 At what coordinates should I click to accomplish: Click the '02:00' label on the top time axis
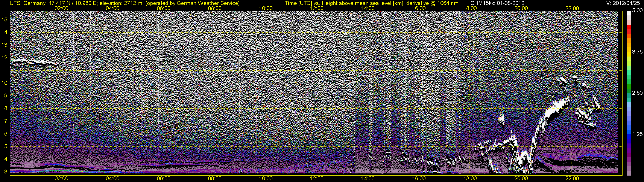click(x=61, y=8)
